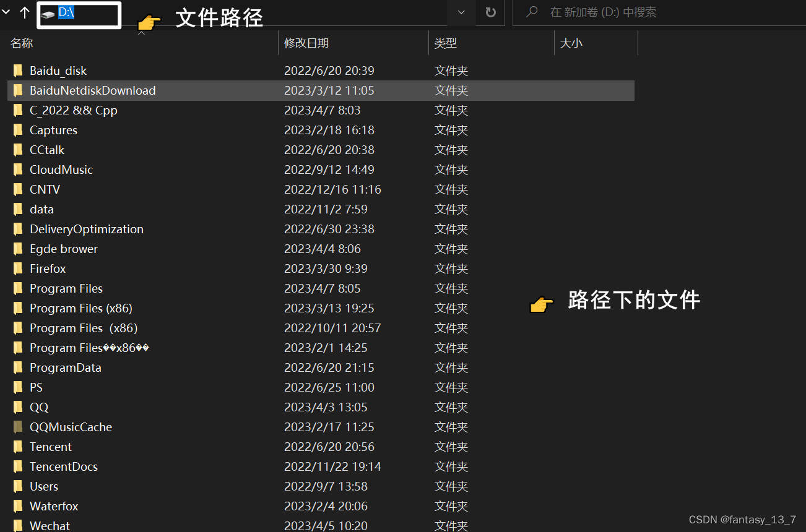Select the Program Files folder name
The image size is (806, 532).
point(66,288)
